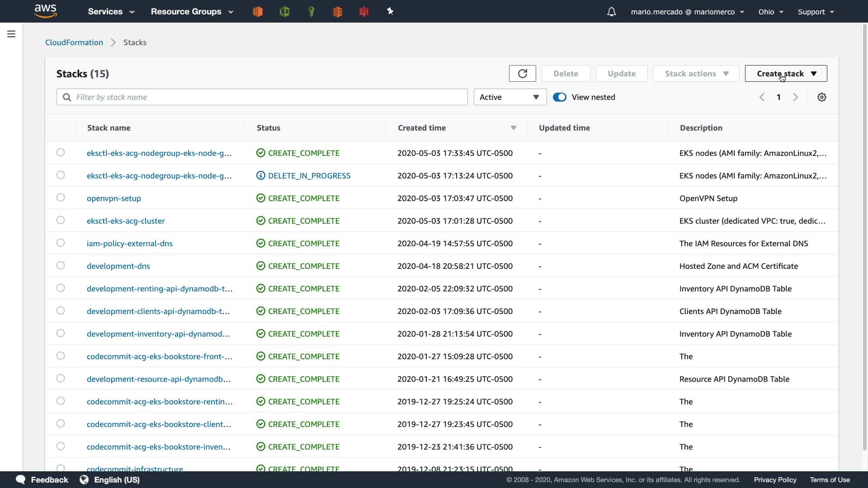Toggle the View nested switch

click(559, 97)
